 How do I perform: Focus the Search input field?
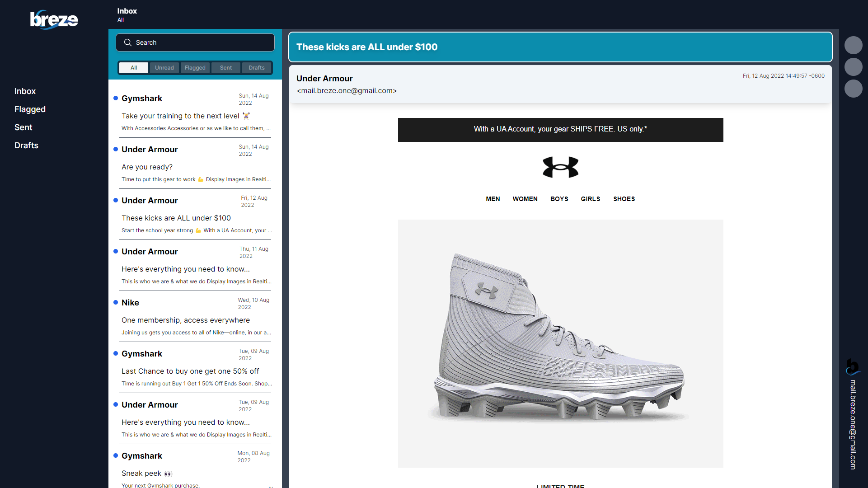tap(195, 42)
